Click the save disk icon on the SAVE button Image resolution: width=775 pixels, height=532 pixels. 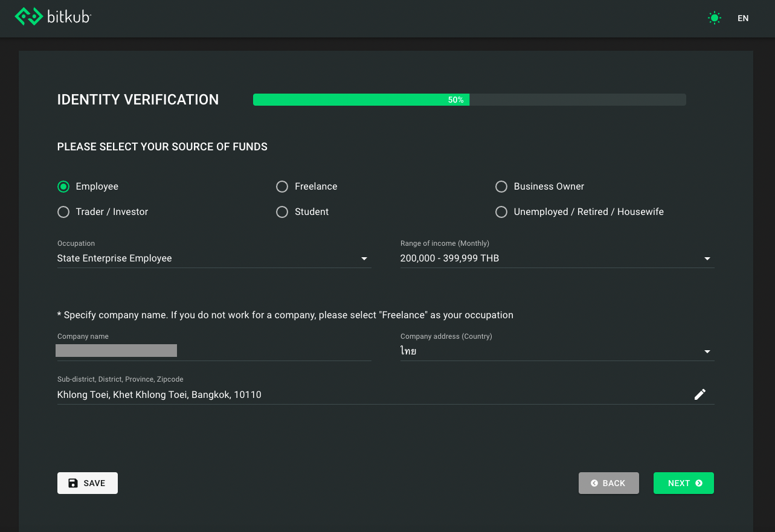(x=72, y=482)
